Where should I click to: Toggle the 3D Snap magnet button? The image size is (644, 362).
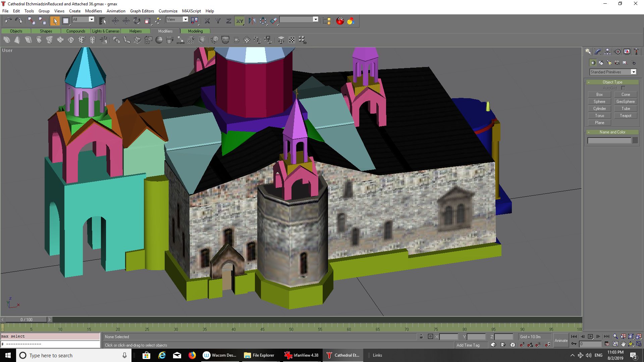point(522,345)
